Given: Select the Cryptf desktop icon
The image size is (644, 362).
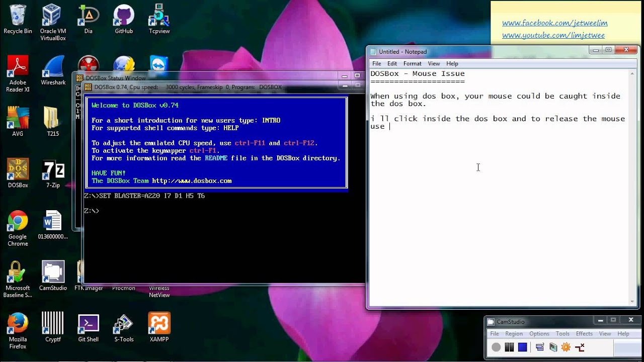Looking at the screenshot, I should [x=53, y=327].
